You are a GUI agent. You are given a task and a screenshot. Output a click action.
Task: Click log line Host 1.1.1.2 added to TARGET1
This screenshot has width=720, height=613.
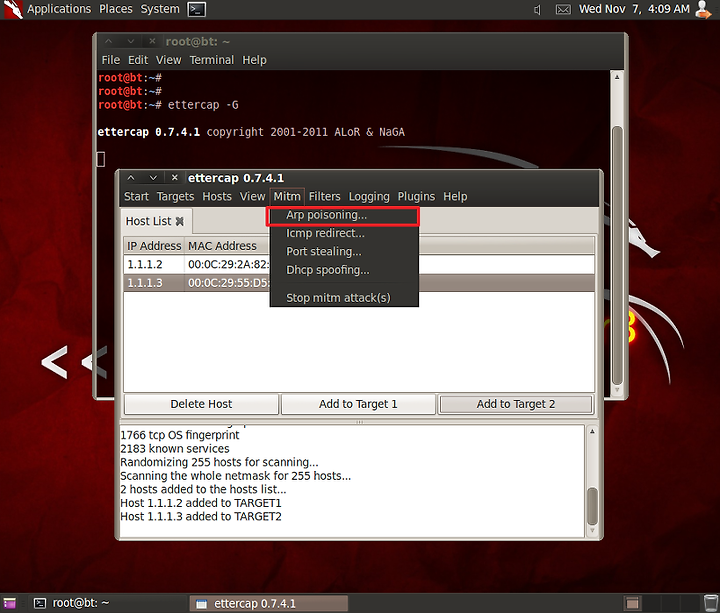(201, 503)
